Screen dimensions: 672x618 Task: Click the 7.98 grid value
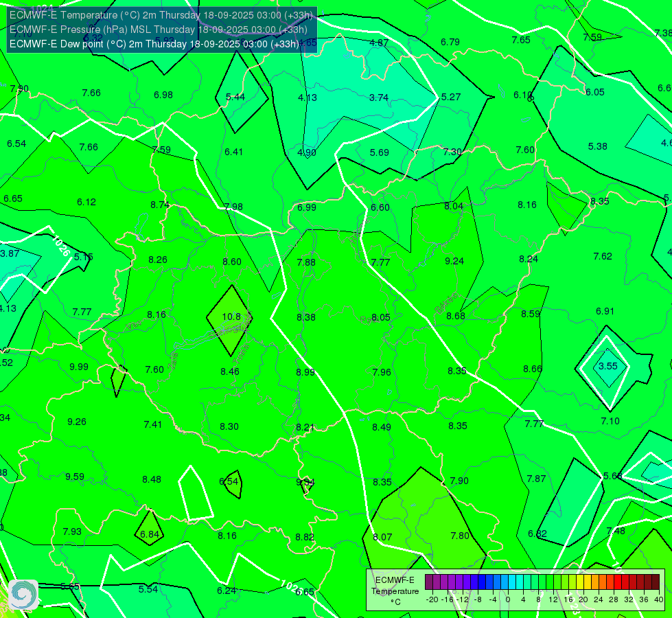233,207
